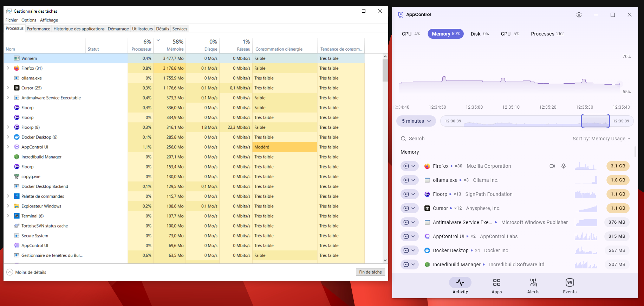Click the highlighted timeline range selector window
This screenshot has width=644, height=306.
click(595, 121)
